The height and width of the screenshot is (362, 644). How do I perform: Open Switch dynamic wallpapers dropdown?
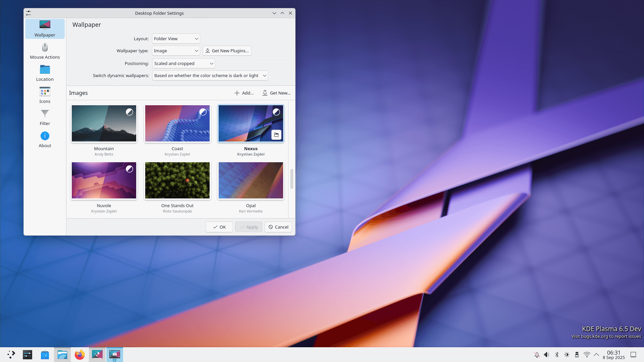click(x=210, y=75)
